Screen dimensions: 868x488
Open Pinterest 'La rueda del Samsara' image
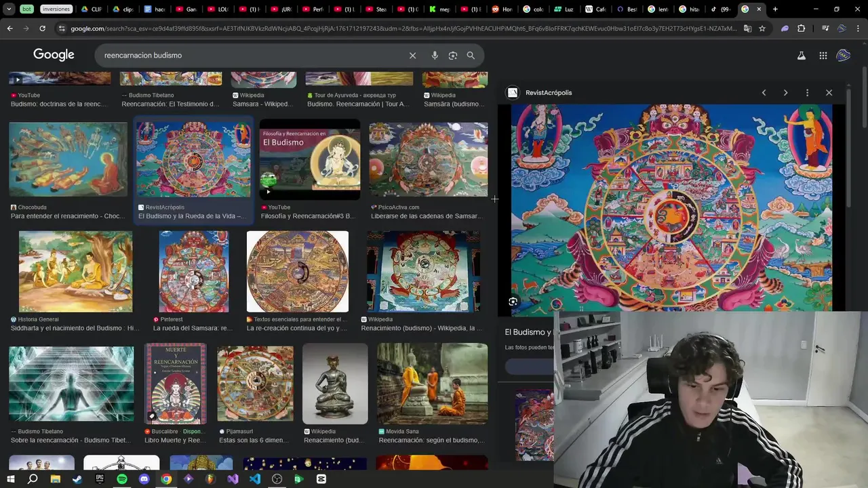tap(194, 271)
